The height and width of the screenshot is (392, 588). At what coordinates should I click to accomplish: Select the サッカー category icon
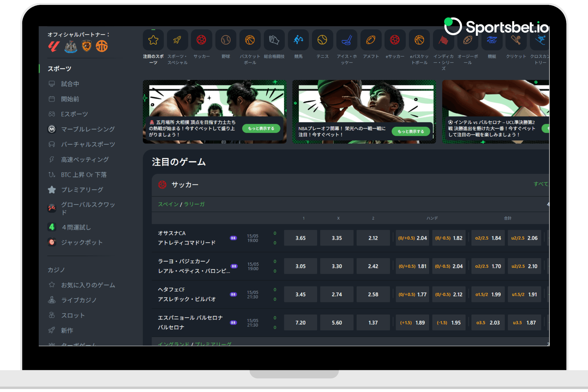point(201,40)
